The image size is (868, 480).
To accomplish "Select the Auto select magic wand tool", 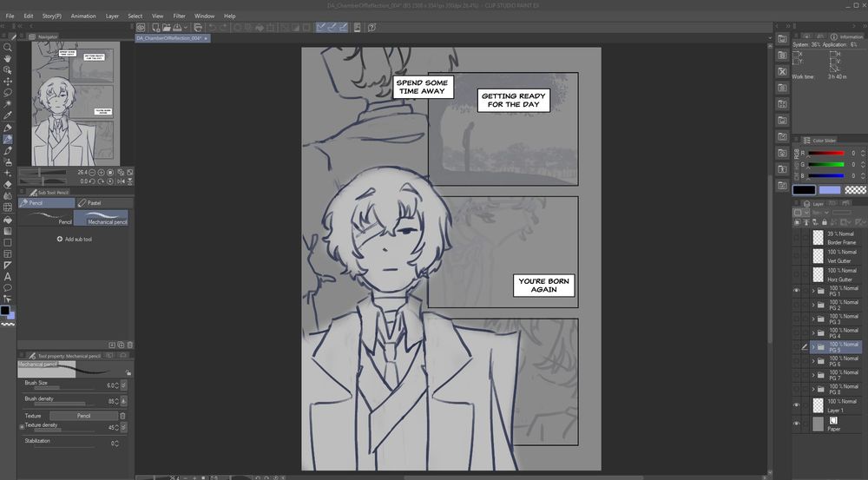I will coord(8,105).
